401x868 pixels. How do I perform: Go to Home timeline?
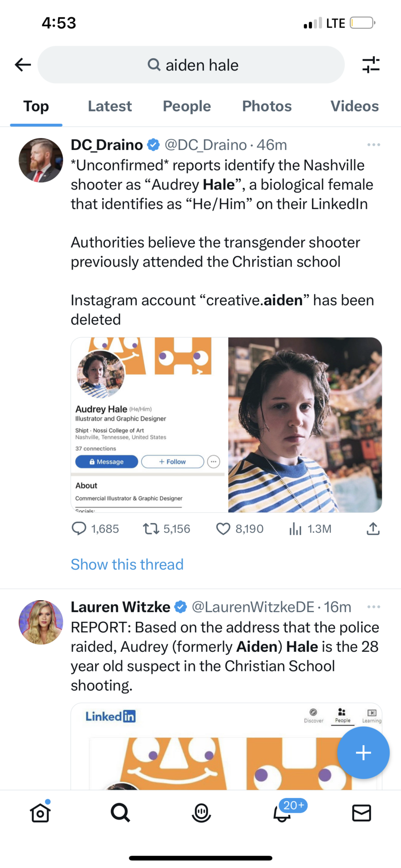tap(40, 812)
